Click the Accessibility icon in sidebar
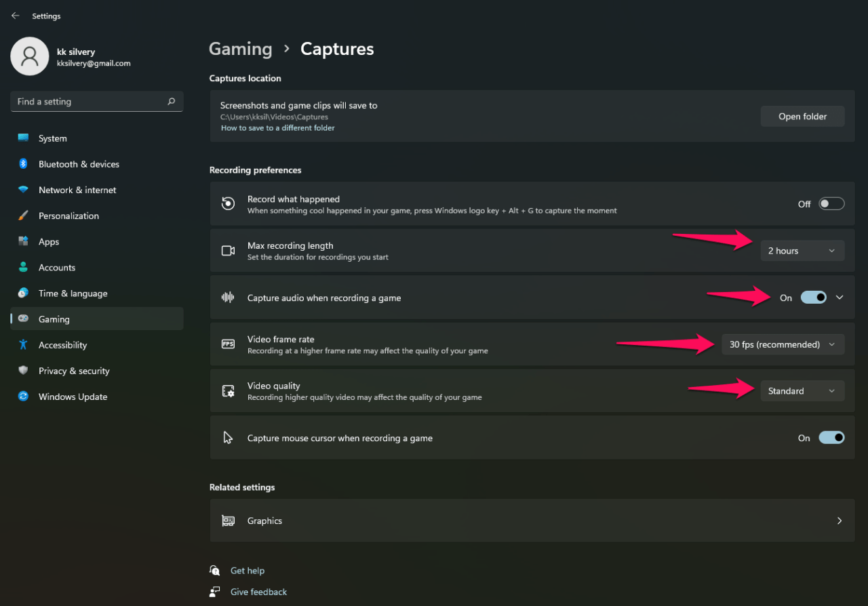 click(x=23, y=345)
